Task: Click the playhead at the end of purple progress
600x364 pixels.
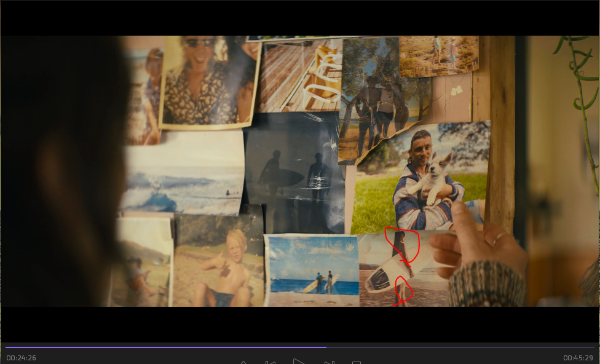Action: click(326, 347)
